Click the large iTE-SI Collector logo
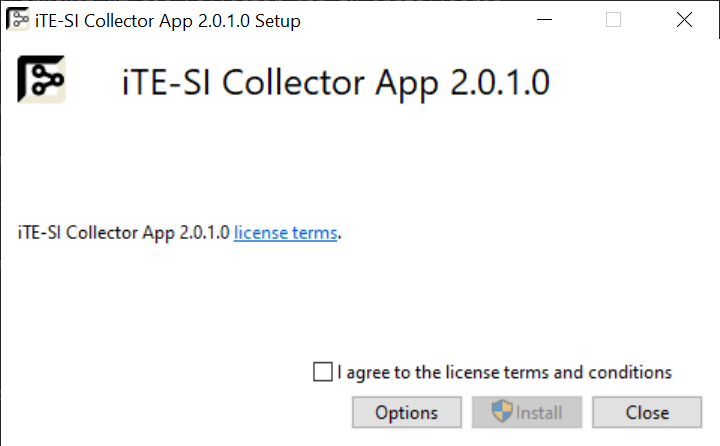720x446 pixels. (41, 79)
